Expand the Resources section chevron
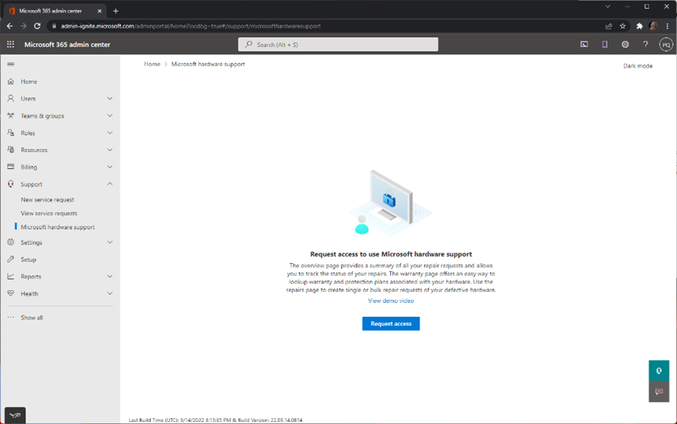 (x=110, y=150)
